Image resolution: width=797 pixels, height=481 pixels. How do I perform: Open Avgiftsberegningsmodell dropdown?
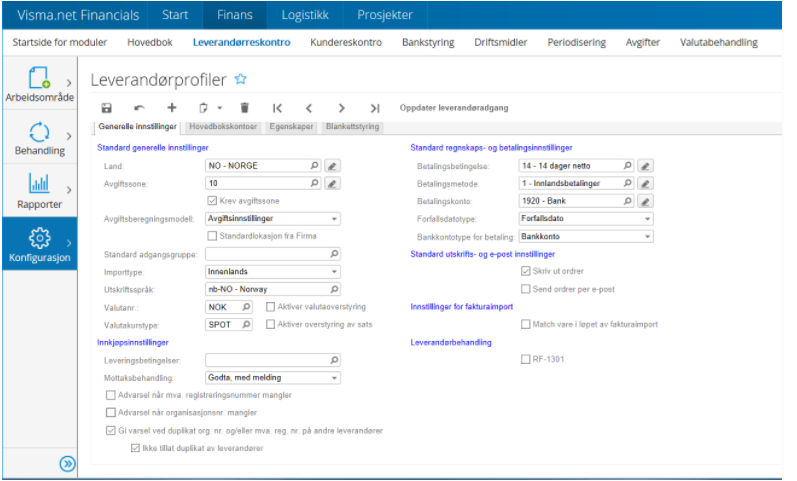(x=273, y=219)
